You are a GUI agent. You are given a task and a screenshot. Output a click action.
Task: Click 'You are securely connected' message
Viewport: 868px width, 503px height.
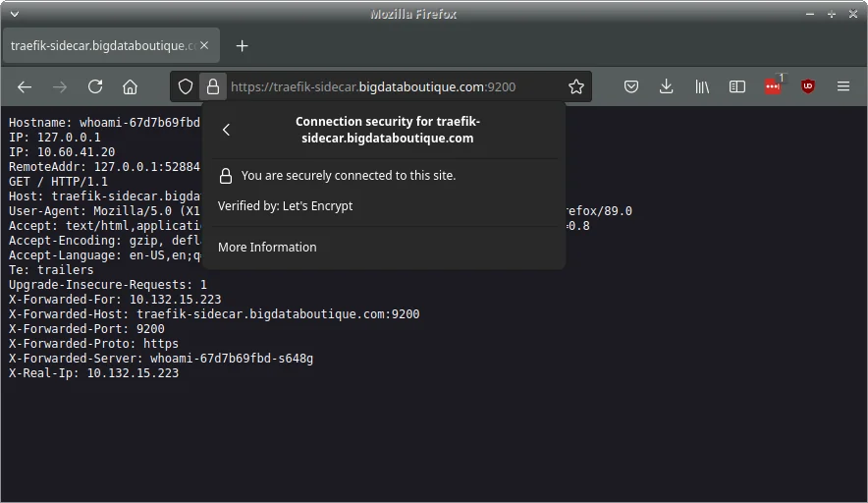(349, 176)
